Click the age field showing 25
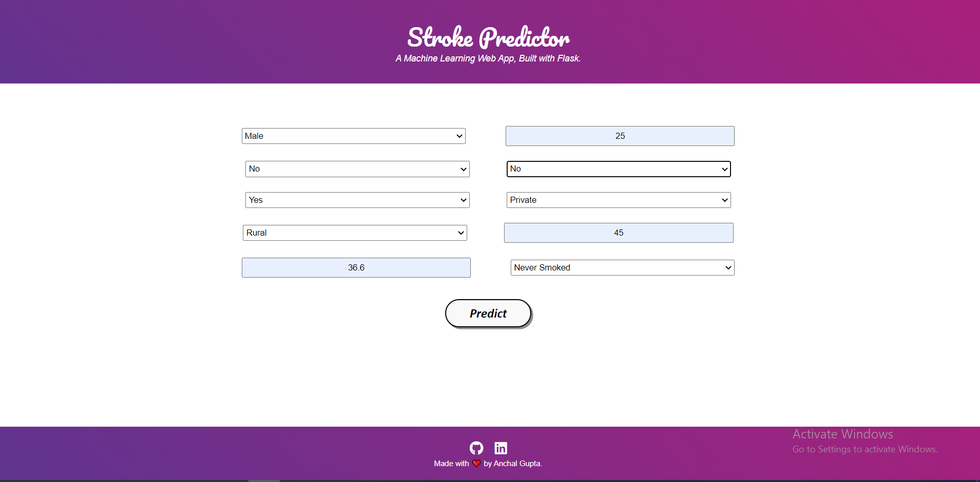 (x=619, y=136)
